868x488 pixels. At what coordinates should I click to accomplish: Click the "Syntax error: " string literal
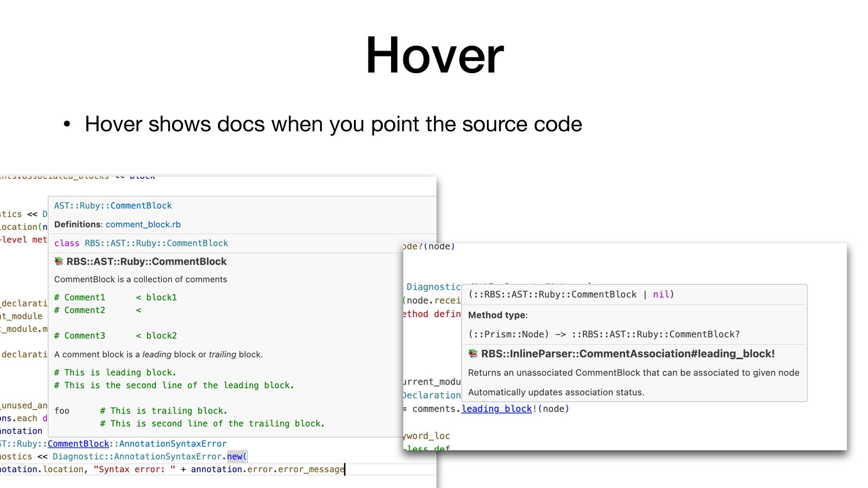[134, 469]
